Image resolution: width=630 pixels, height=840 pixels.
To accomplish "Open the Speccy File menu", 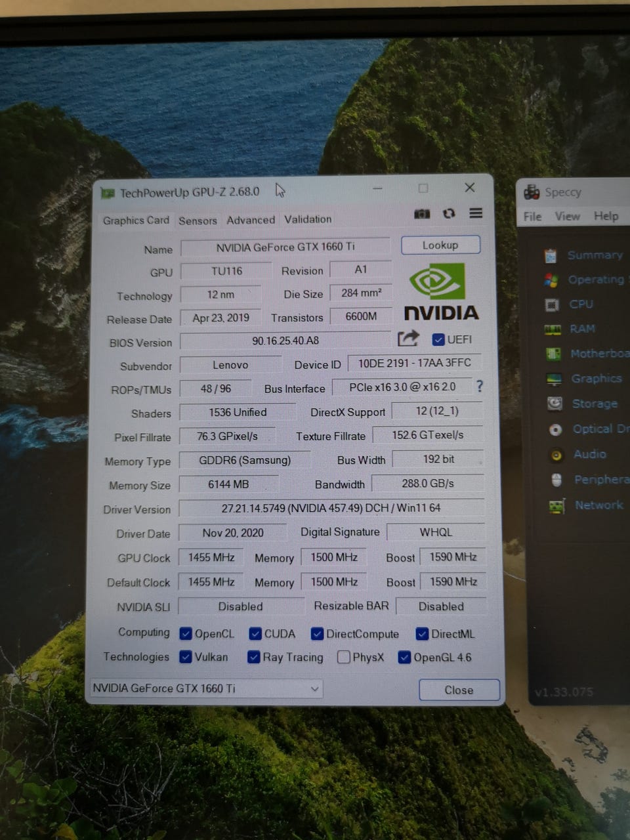I will (532, 217).
